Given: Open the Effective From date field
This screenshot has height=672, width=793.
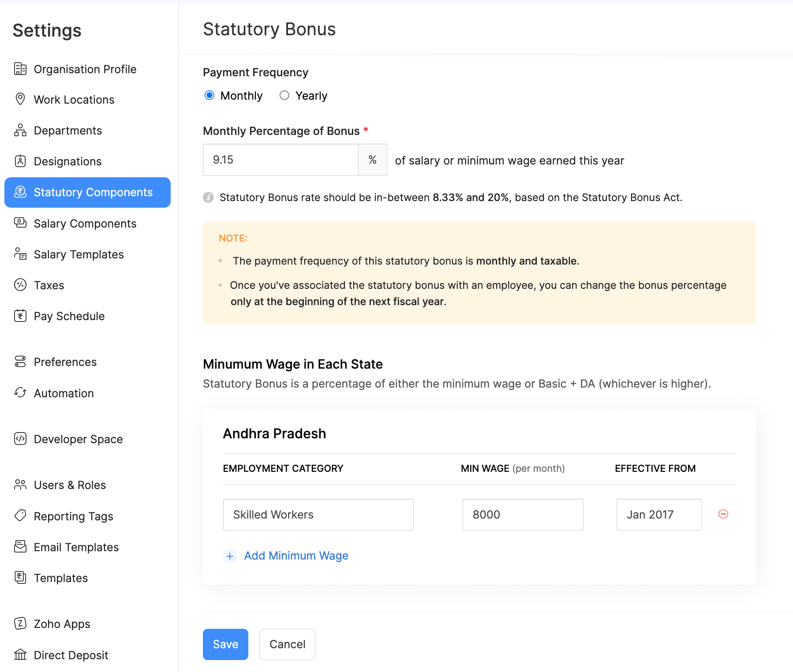Looking at the screenshot, I should click(658, 514).
